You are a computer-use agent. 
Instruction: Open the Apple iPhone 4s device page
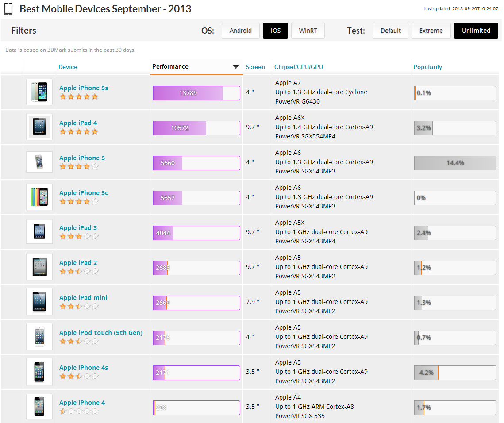tap(84, 367)
